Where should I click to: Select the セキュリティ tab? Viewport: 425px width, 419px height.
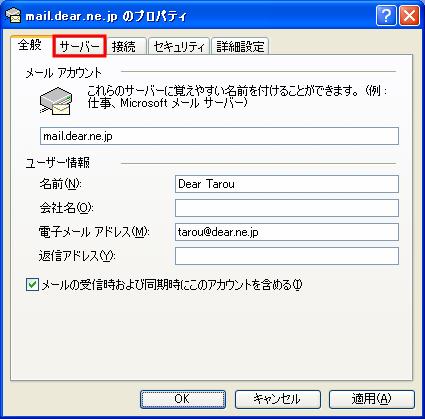(x=179, y=46)
